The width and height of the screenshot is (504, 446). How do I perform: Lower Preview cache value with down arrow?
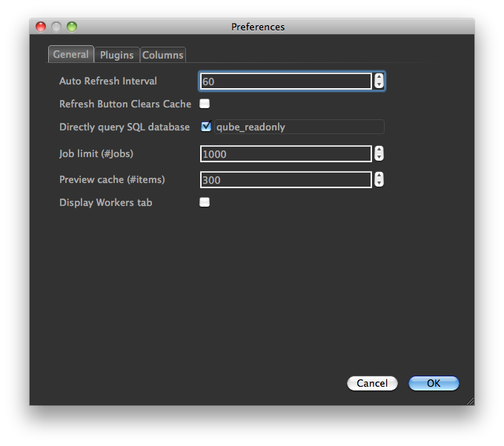(379, 184)
